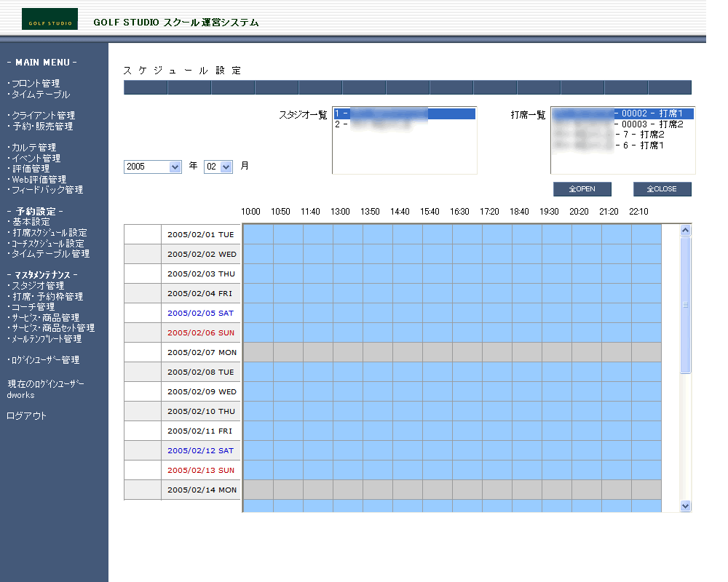Viewport: 728px width, 582px height.
Task: Click 11:40 slot on 2005/02/08 TUE
Action: tap(318, 372)
